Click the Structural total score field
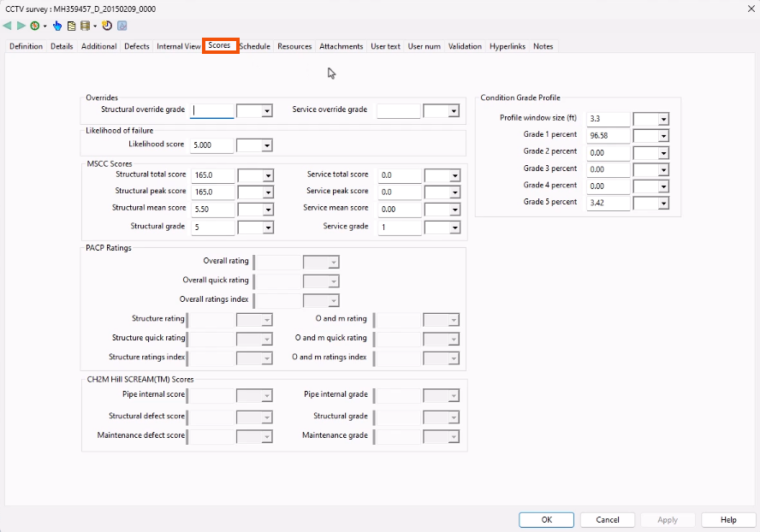 [213, 175]
